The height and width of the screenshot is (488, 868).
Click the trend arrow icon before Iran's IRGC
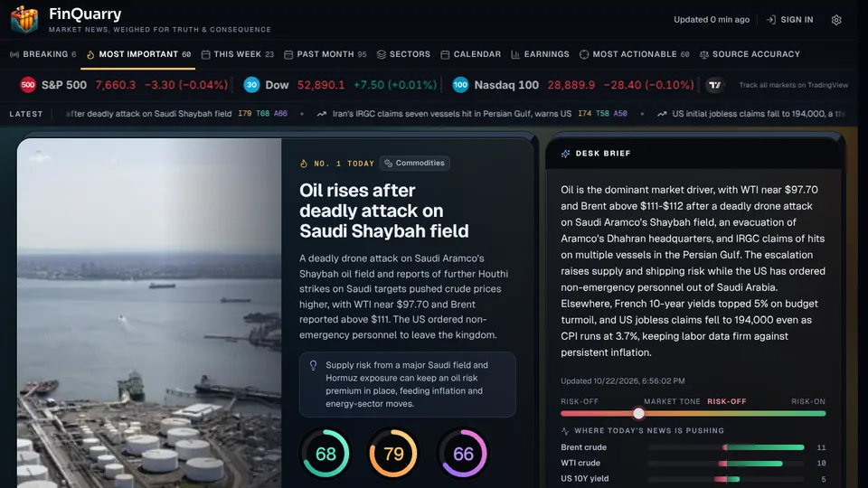[322, 114]
